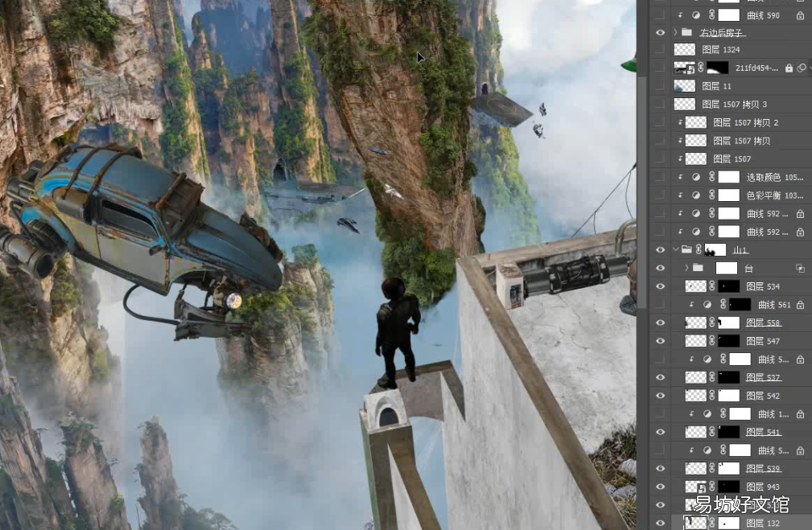Click the lock icon on 曲线 590

coord(800,15)
